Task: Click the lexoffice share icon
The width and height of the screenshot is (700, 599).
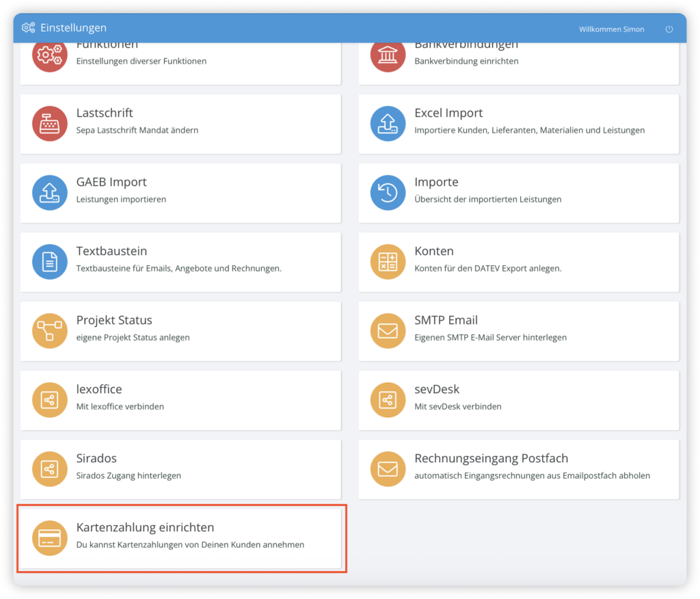Action: click(50, 400)
